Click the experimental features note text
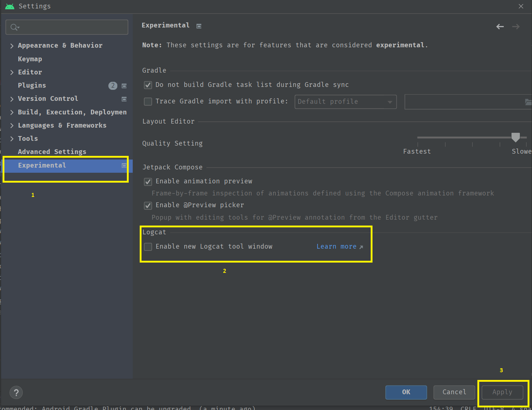The width and height of the screenshot is (532, 410). click(285, 45)
